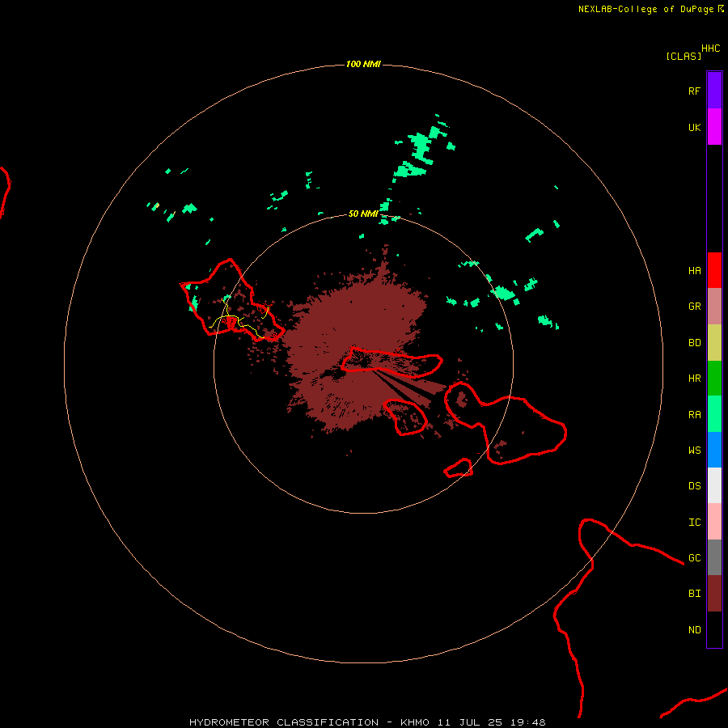Click the Hydrometeor Classification KHMO title text
The width and height of the screenshot is (728, 728).
(x=367, y=722)
